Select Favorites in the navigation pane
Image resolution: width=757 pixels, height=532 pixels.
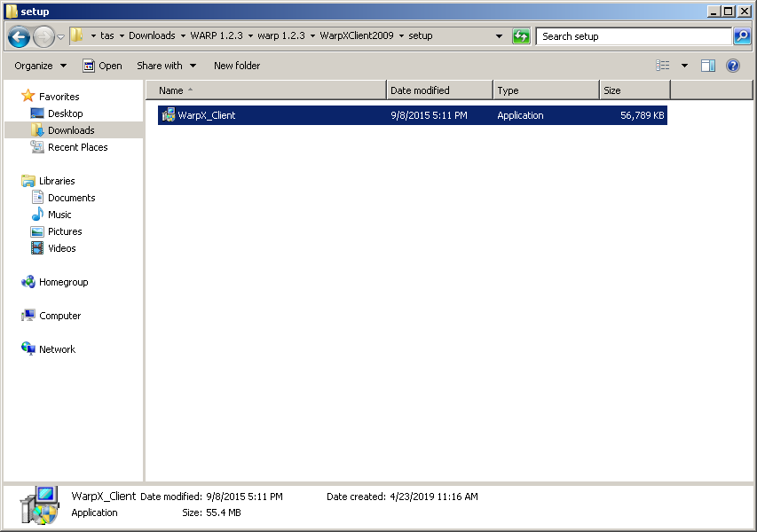59,97
